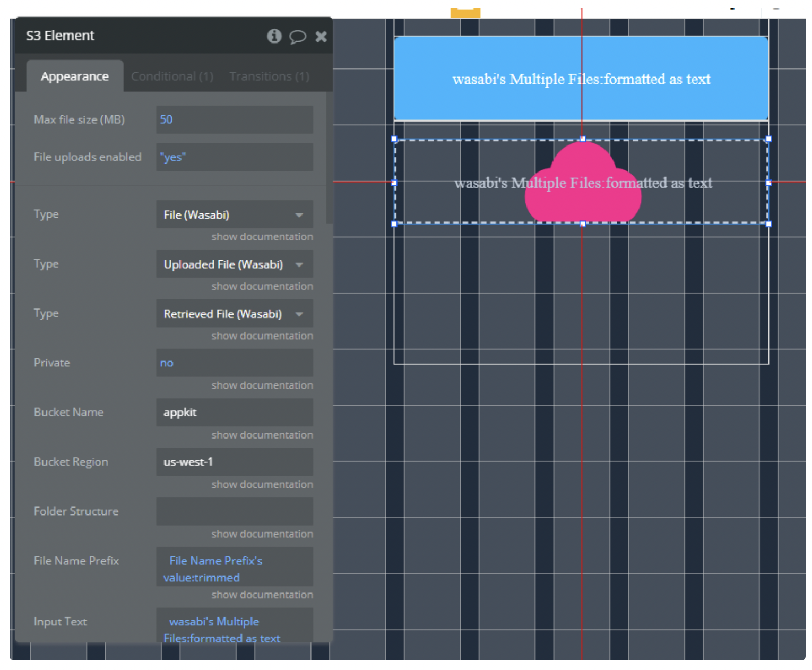Click the "Bucket Name" label
The width and height of the screenshot is (812, 670).
coord(68,413)
